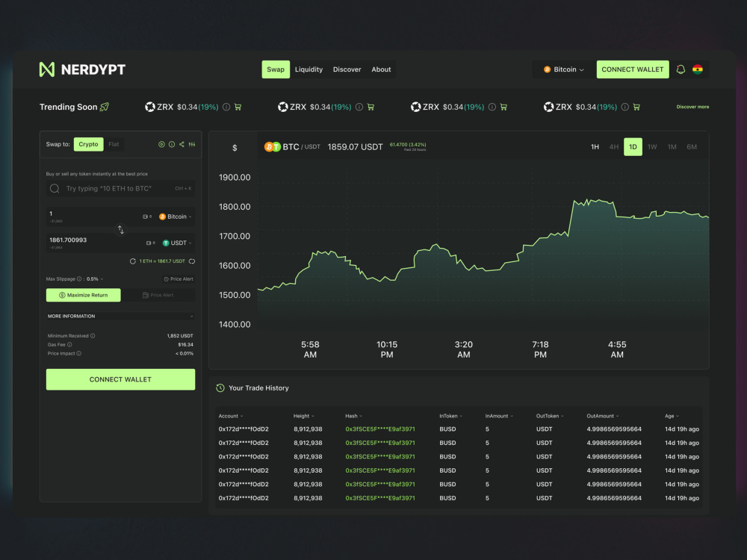Image resolution: width=747 pixels, height=560 pixels.
Task: Click the cart icon on the last ZRX ticker
Action: (636, 107)
